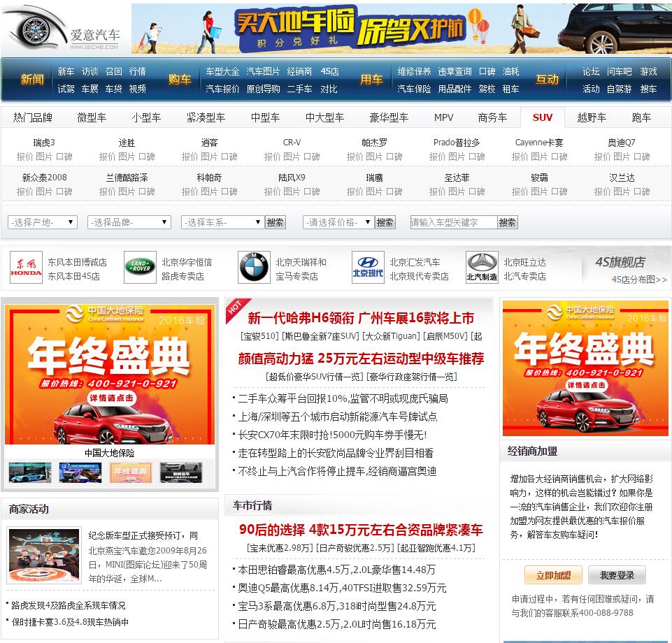Open 二手车 in the navigation bar
This screenshot has width=672, height=643.
[299, 89]
